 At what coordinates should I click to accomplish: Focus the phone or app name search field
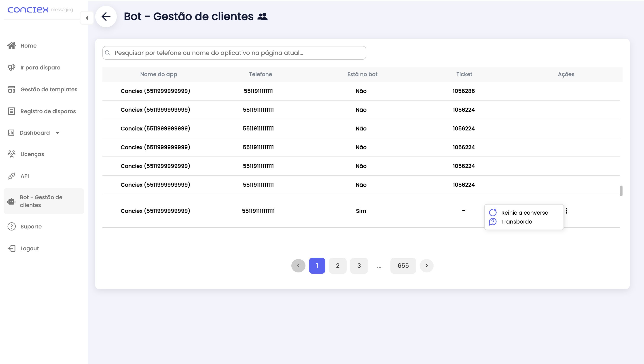click(x=234, y=53)
